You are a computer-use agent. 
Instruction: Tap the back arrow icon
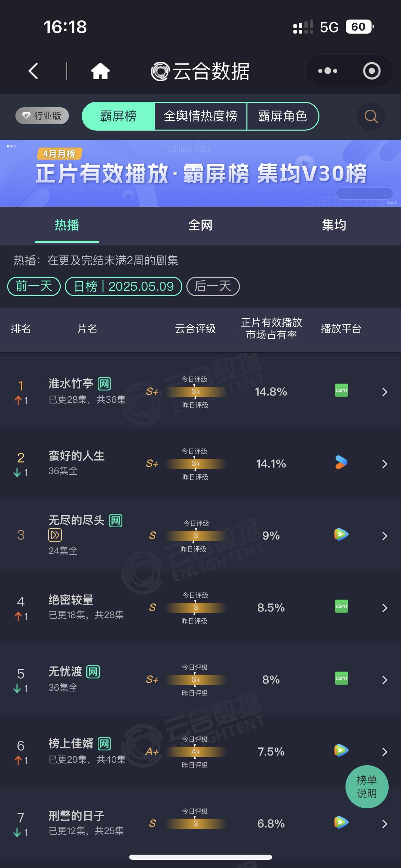(x=33, y=71)
